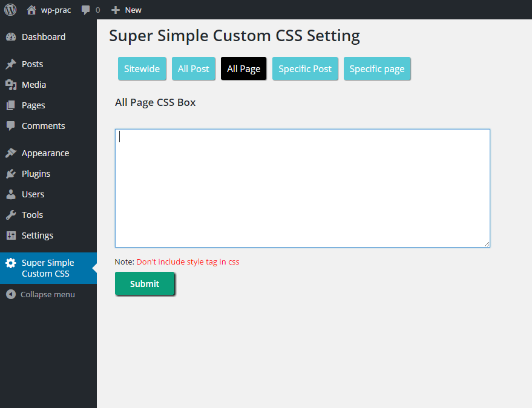Click the home icon next to wp-prac
Screen dimensions: 532x408
point(31,10)
